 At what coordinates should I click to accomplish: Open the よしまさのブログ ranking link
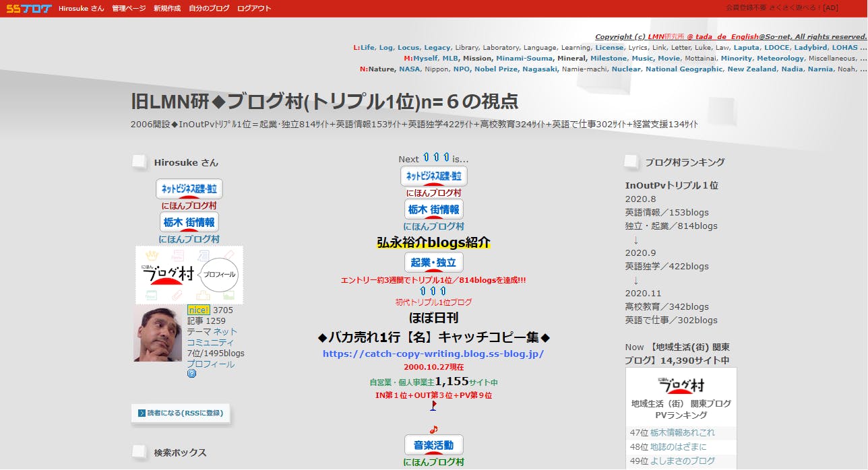[683, 461]
